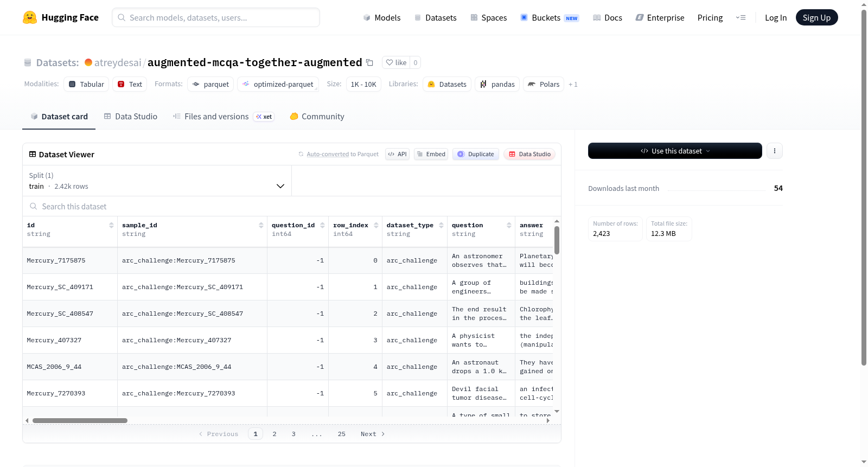Click Log In
The image size is (868, 467).
click(776, 17)
